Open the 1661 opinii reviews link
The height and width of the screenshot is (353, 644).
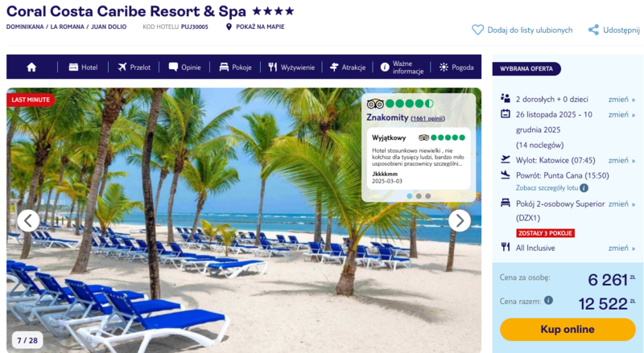pos(427,118)
